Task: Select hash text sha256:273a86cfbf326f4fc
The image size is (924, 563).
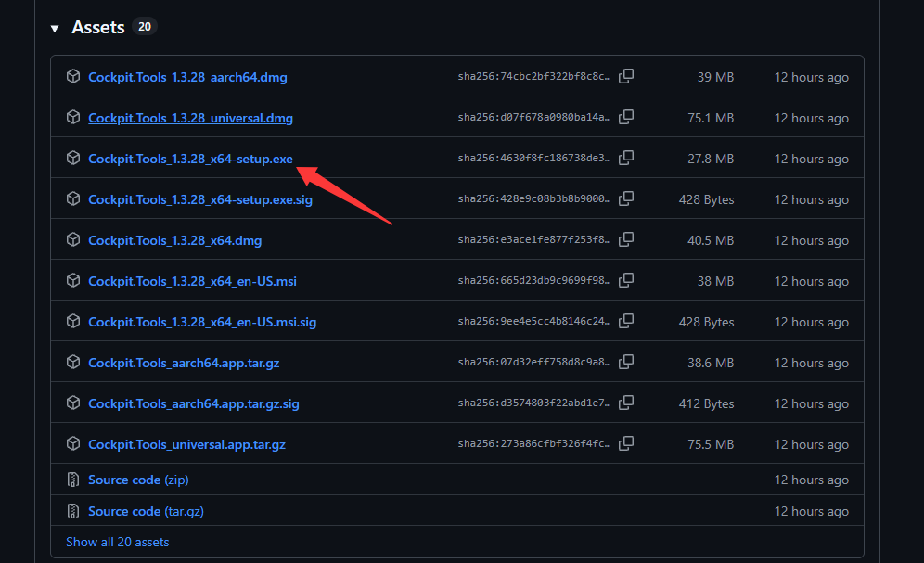Action: pyautogui.click(x=534, y=443)
